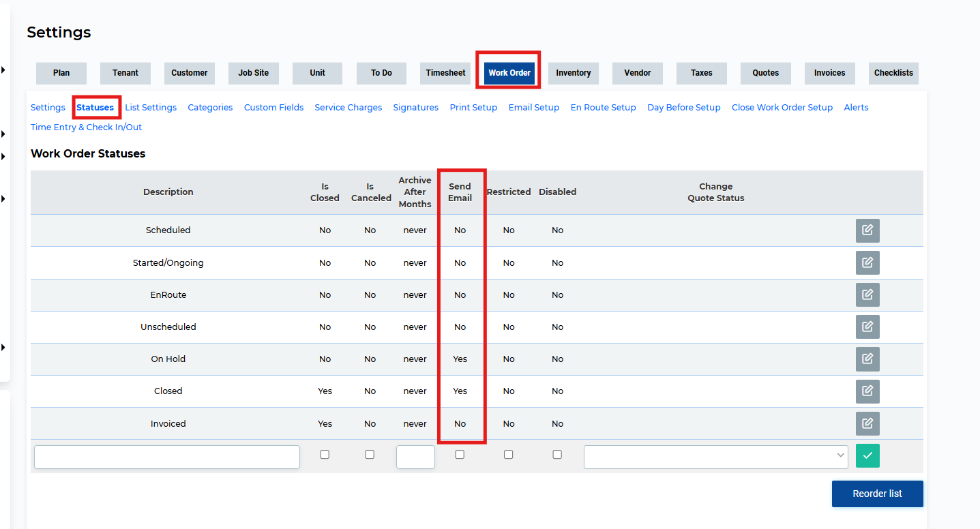The image size is (980, 529).
Task: Click the Reorder list button
Action: pyautogui.click(x=877, y=494)
